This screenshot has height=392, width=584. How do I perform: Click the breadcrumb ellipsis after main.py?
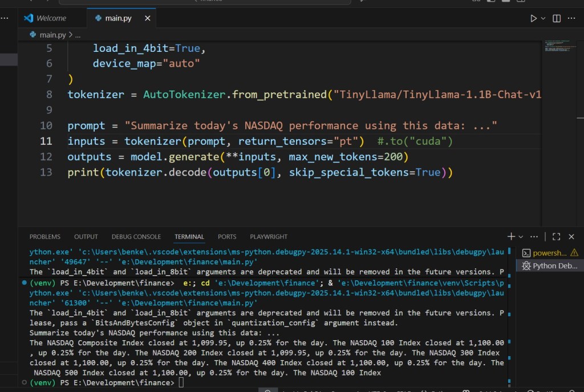pos(78,35)
